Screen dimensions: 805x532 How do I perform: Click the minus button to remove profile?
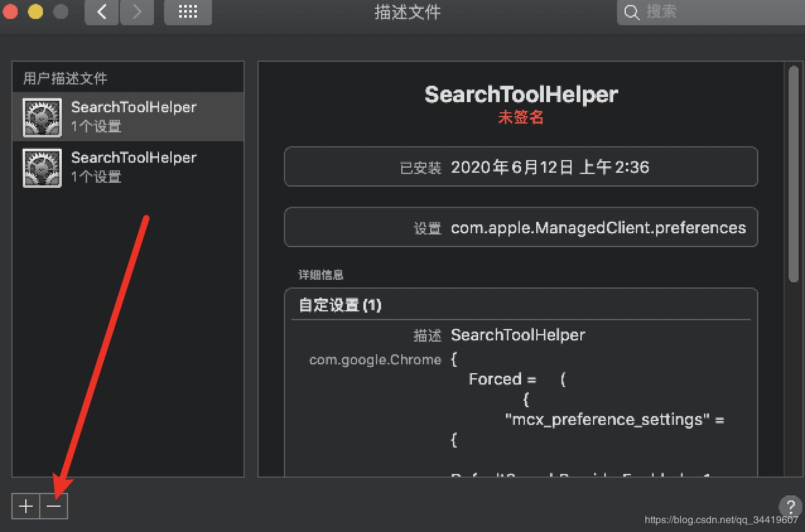(54, 506)
